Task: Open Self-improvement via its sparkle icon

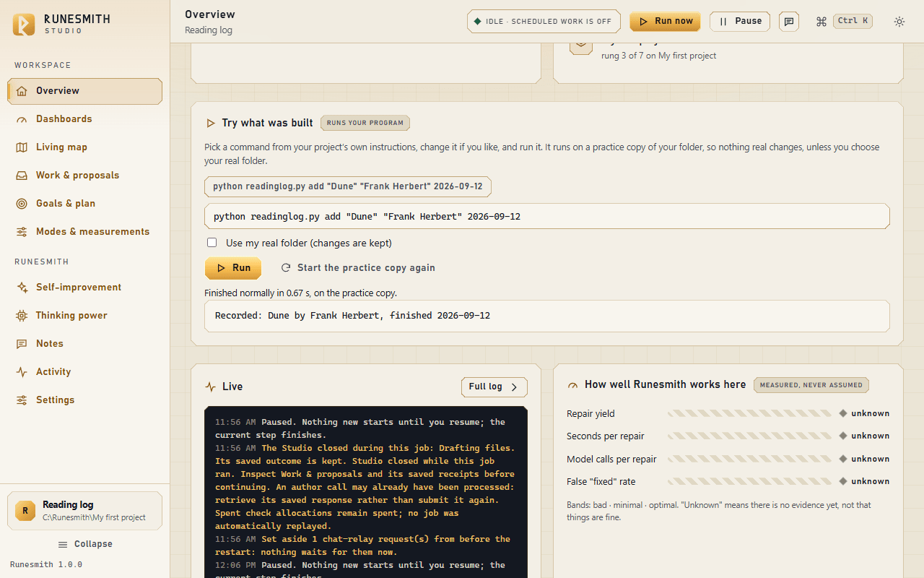Action: [22, 288]
